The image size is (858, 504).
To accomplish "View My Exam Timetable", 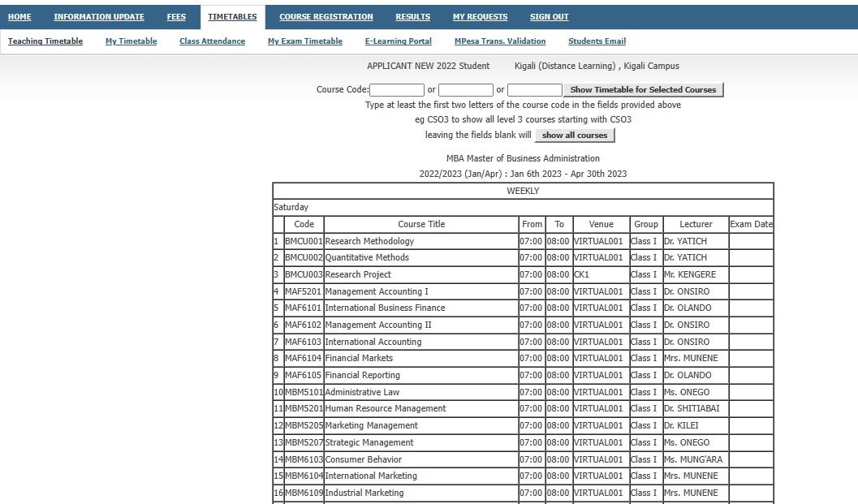I will tap(305, 41).
